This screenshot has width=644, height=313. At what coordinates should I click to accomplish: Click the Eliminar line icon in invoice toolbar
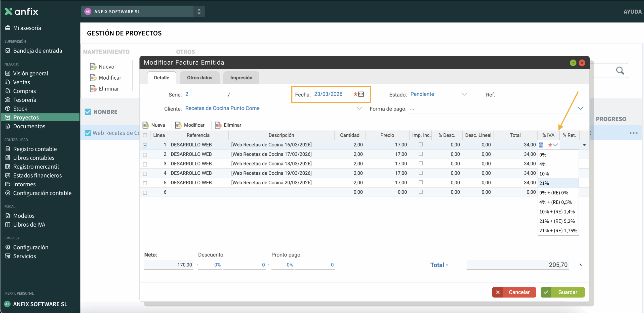[218, 125]
